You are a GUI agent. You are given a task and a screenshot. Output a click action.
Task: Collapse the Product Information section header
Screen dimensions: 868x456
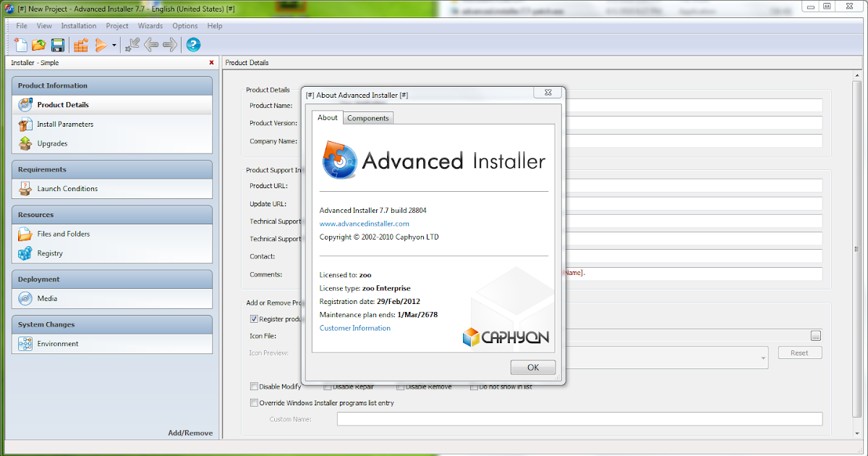click(112, 85)
